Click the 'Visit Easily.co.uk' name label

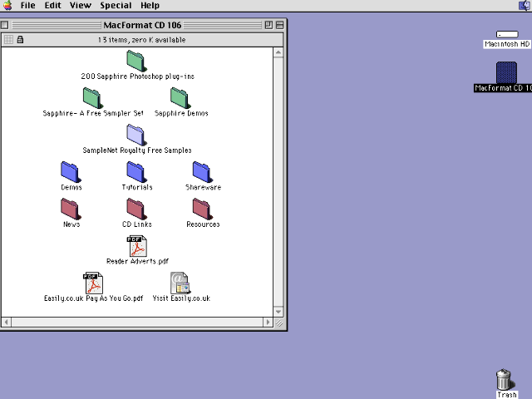pos(181,298)
